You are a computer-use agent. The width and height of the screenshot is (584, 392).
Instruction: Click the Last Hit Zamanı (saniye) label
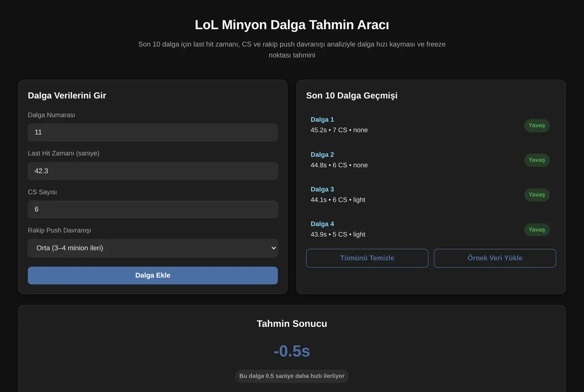(63, 154)
